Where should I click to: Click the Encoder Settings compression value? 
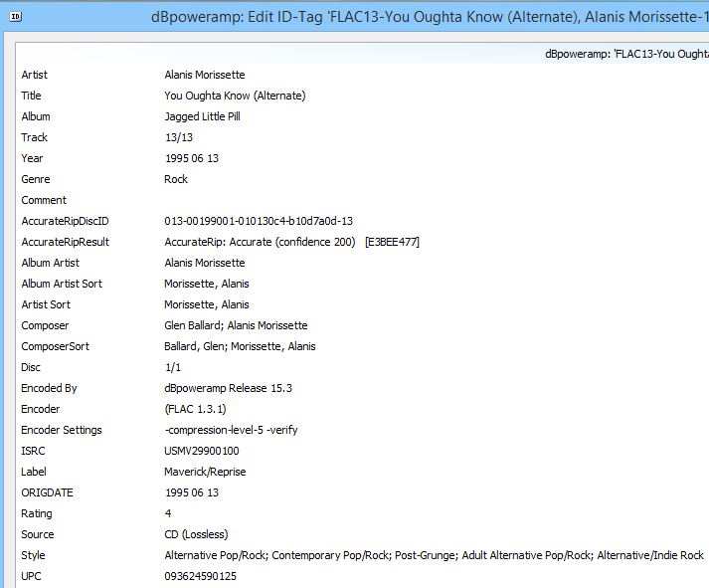pyautogui.click(x=231, y=430)
